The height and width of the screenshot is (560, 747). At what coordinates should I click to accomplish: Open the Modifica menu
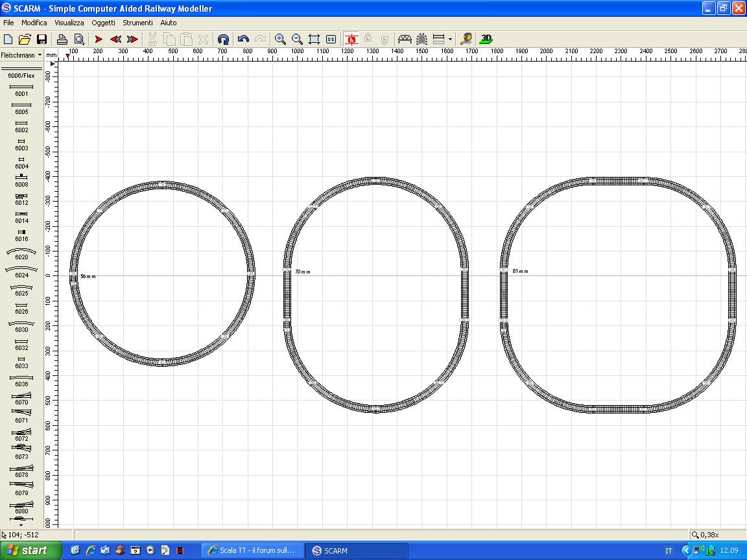34,23
